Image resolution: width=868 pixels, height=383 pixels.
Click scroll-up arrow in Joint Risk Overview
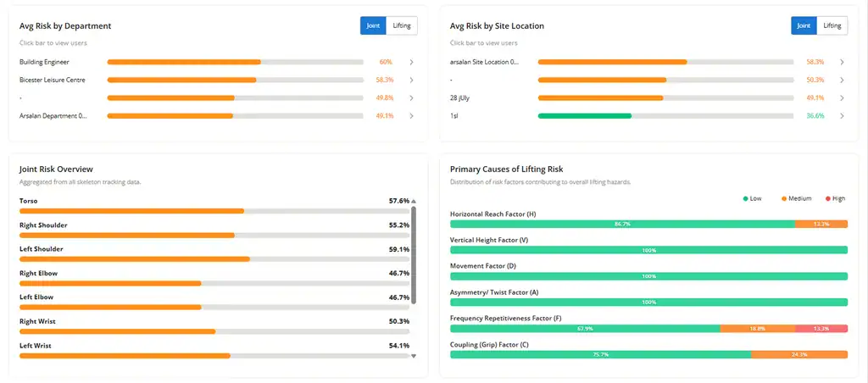(x=414, y=202)
